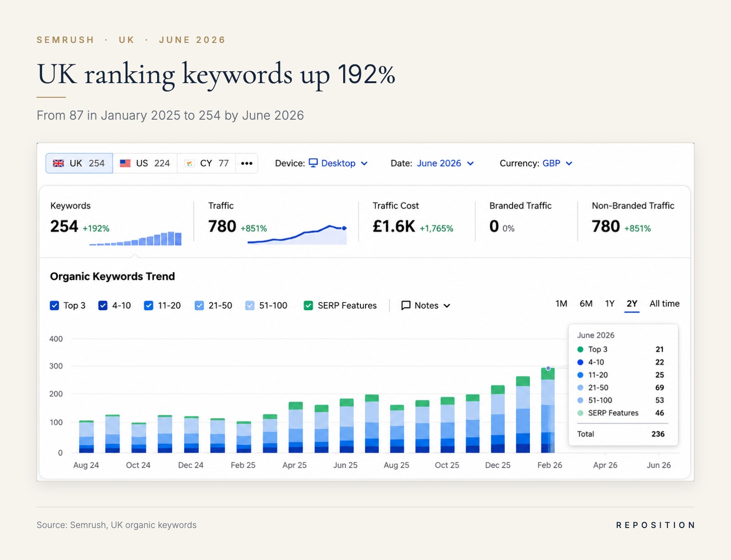Click the SERP Features legend dot in tooltip
The height and width of the screenshot is (560, 731).
580,413
